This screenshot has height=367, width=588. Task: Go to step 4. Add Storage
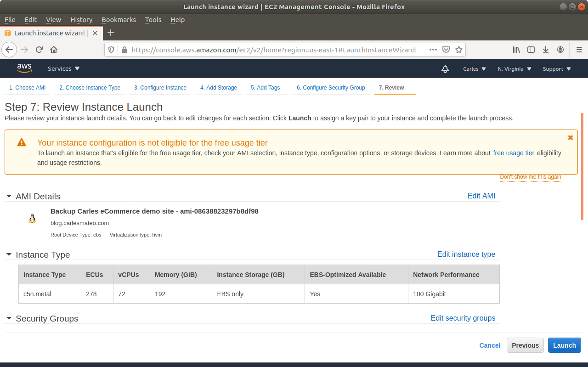tap(219, 88)
